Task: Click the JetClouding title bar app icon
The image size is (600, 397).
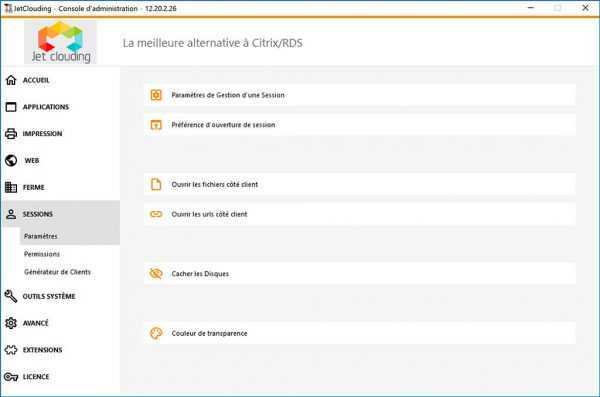Action: pyautogui.click(x=8, y=8)
